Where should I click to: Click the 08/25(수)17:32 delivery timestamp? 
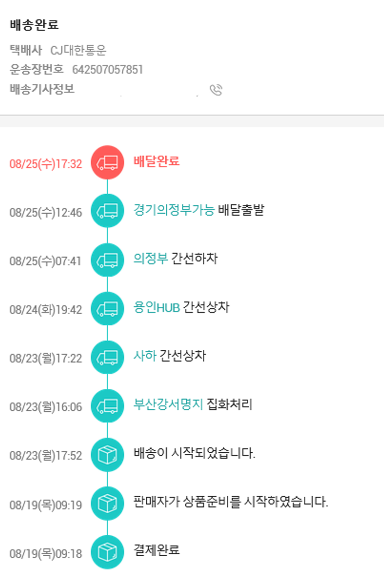point(46,164)
